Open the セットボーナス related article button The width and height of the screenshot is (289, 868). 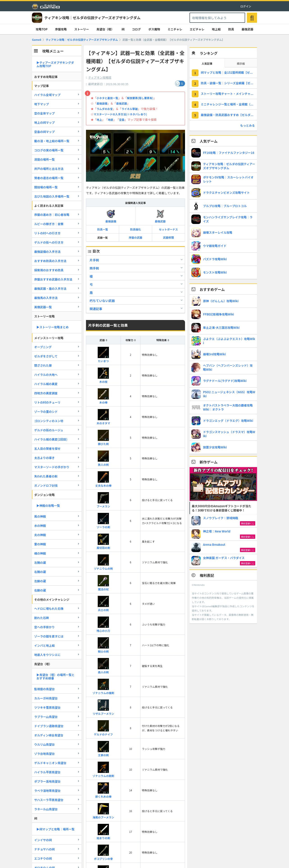168,229
